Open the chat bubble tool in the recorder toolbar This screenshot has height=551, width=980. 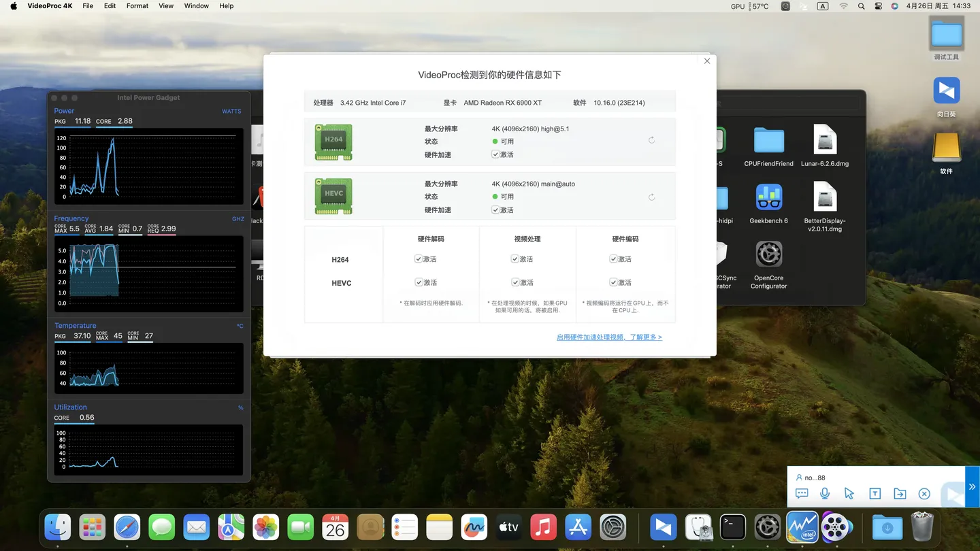[802, 494]
